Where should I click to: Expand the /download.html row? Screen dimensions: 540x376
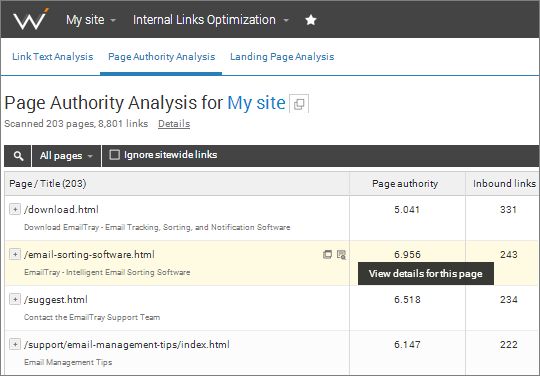[15, 209]
